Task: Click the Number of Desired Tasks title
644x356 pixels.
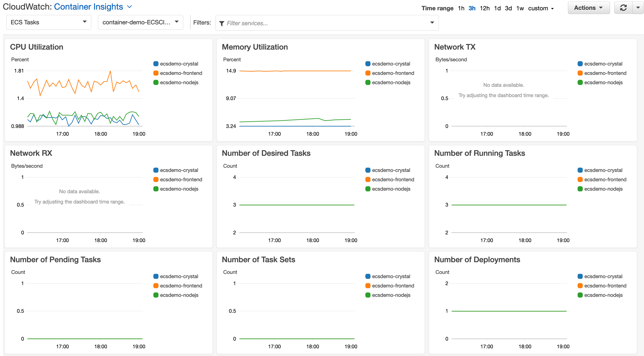Action: [x=266, y=153]
